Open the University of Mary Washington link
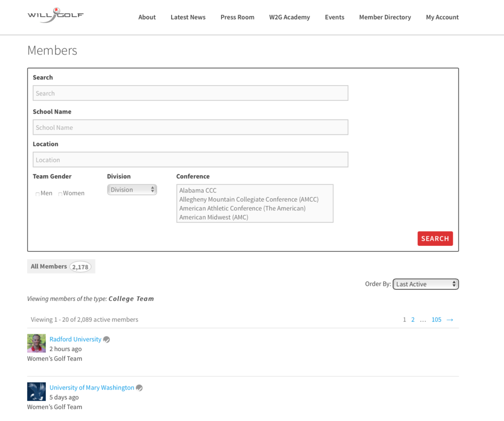504x421 pixels. (x=92, y=388)
